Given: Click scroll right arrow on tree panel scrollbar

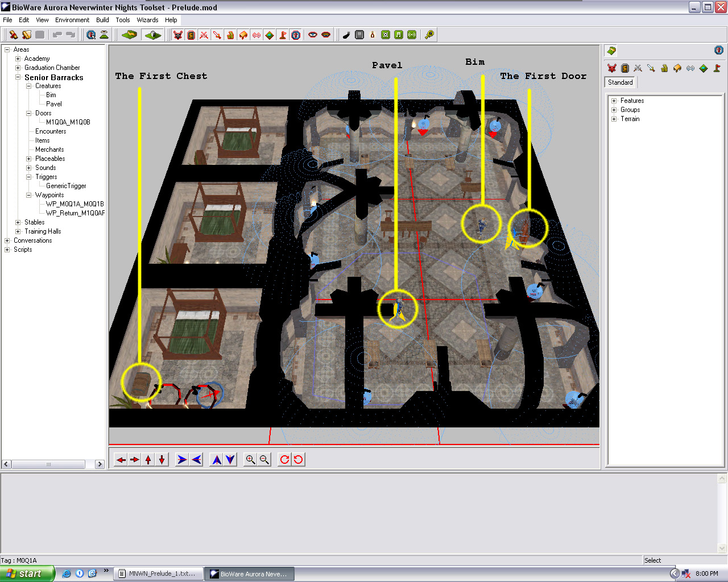Looking at the screenshot, I should [100, 464].
